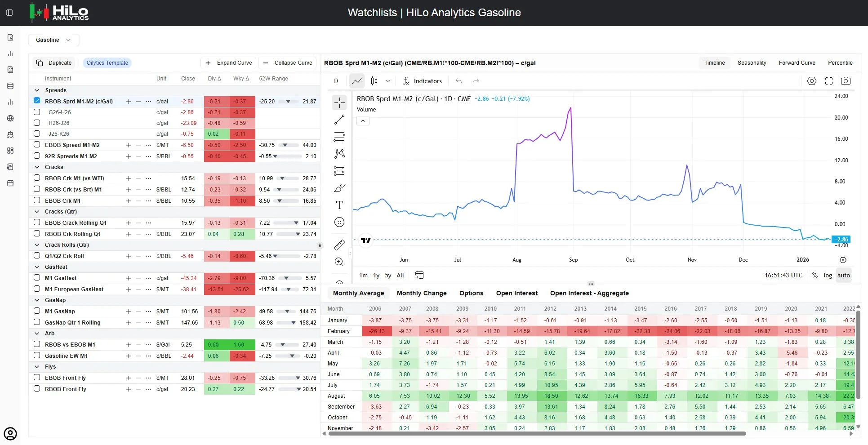The height and width of the screenshot is (445, 868).
Task: Pick the ruler measure tool
Action: pyautogui.click(x=339, y=245)
